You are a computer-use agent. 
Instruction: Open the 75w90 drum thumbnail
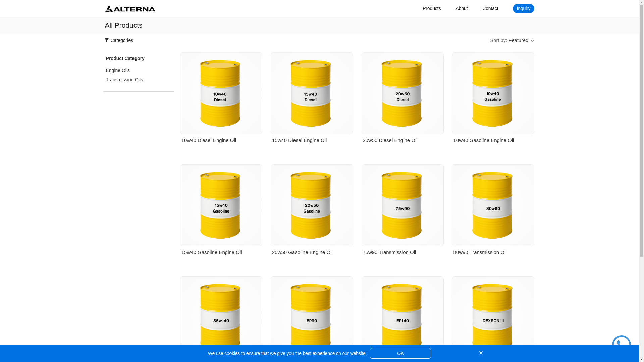click(x=402, y=205)
